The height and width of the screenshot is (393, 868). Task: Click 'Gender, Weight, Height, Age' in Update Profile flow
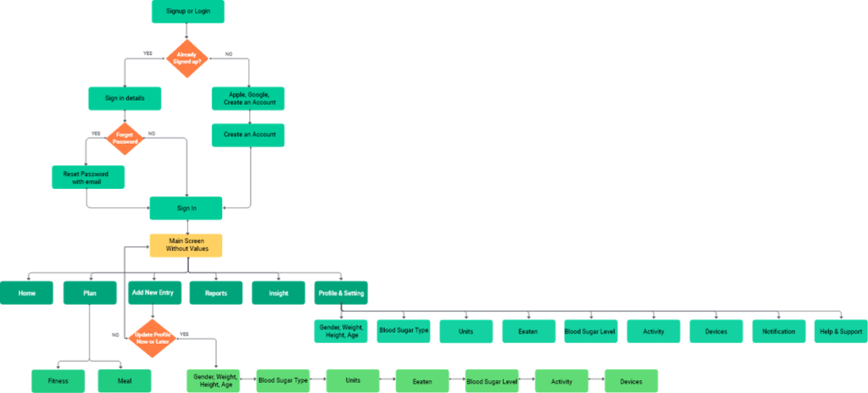click(x=213, y=381)
